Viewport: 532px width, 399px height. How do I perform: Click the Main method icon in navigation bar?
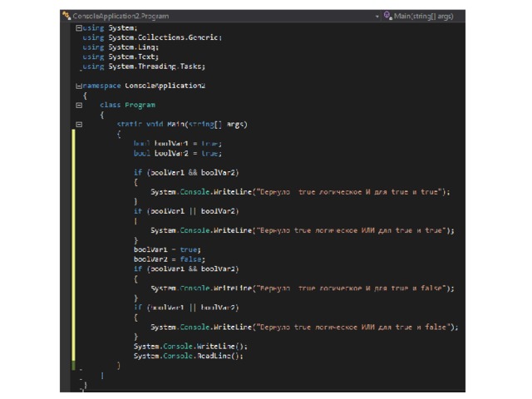tap(387, 16)
